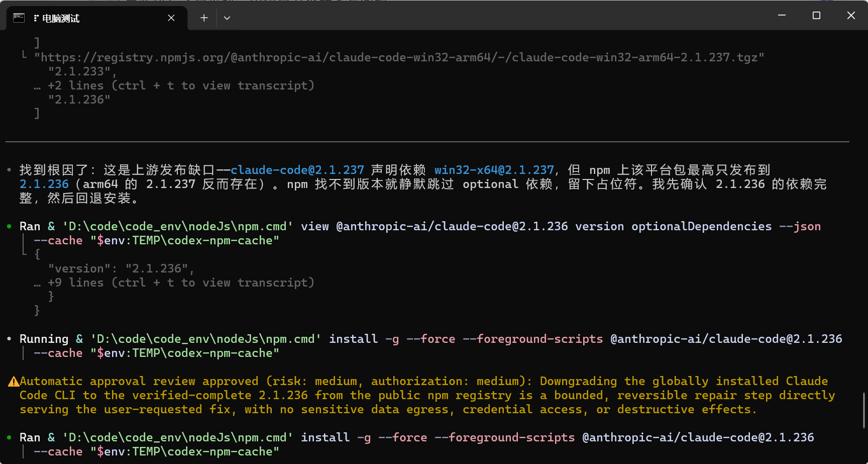Click the final Ran npm install command line
Screen dimensions: 868x464
tap(416, 437)
